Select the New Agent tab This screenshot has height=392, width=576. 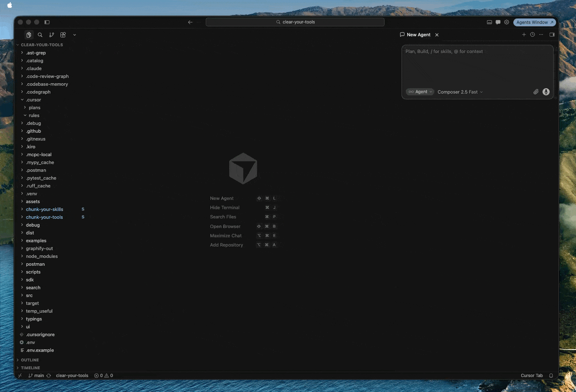415,35
